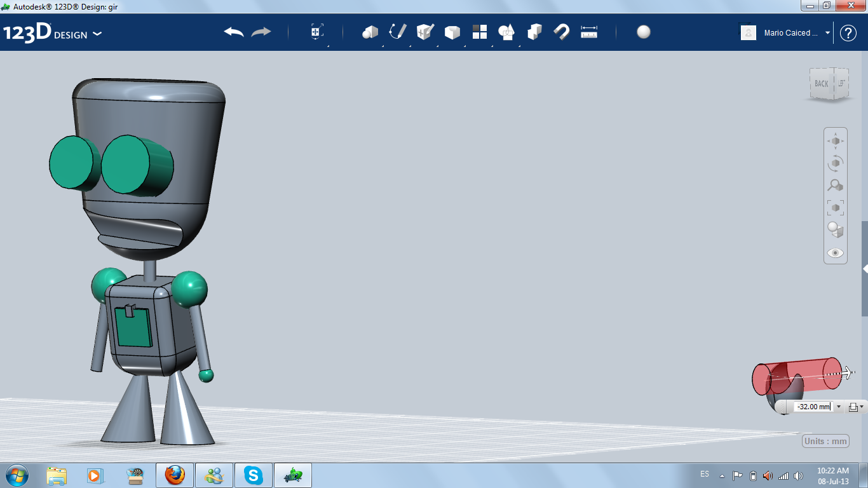
Task: Click the battery icon in system tray
Action: pos(753,475)
